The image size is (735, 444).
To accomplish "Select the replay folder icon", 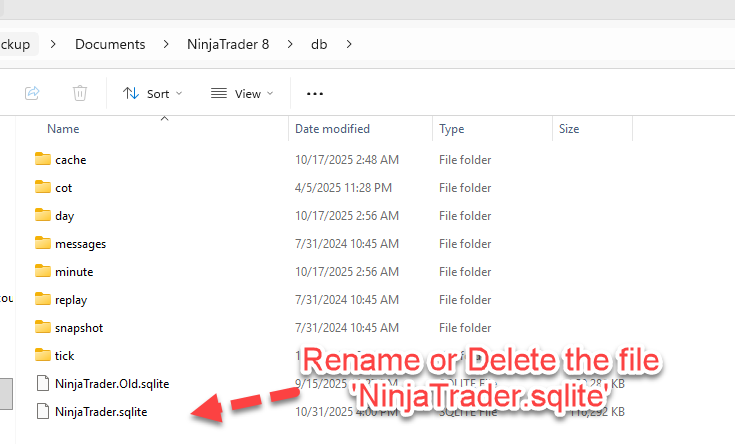I will [x=43, y=299].
